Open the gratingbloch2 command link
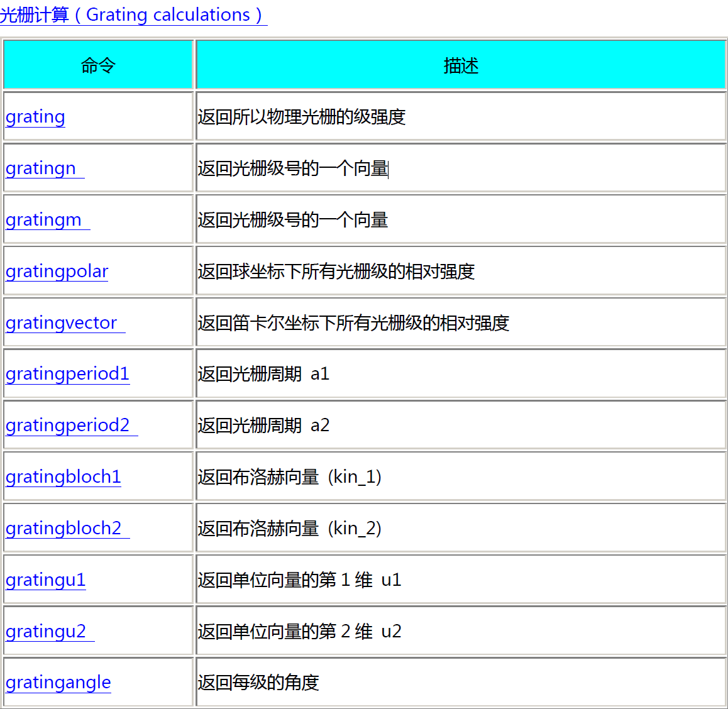 pyautogui.click(x=67, y=529)
